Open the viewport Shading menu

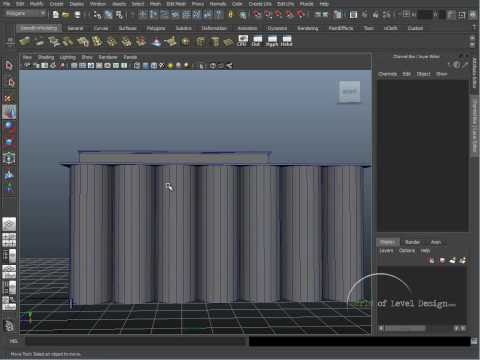pos(46,57)
